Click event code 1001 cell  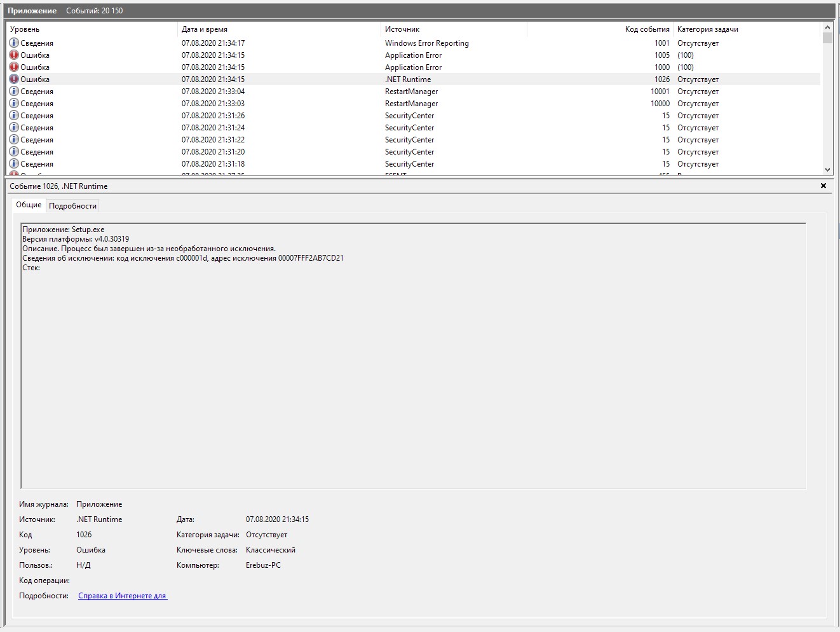(x=662, y=43)
